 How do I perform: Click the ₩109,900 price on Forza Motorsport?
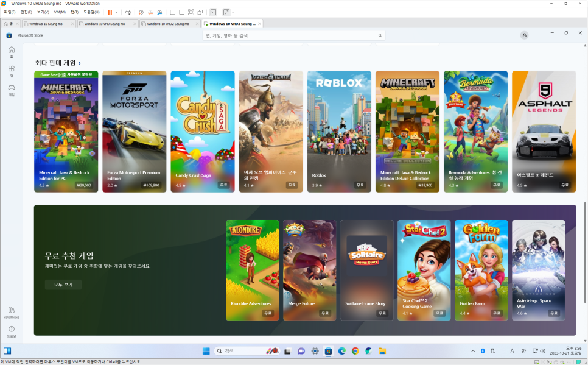152,185
